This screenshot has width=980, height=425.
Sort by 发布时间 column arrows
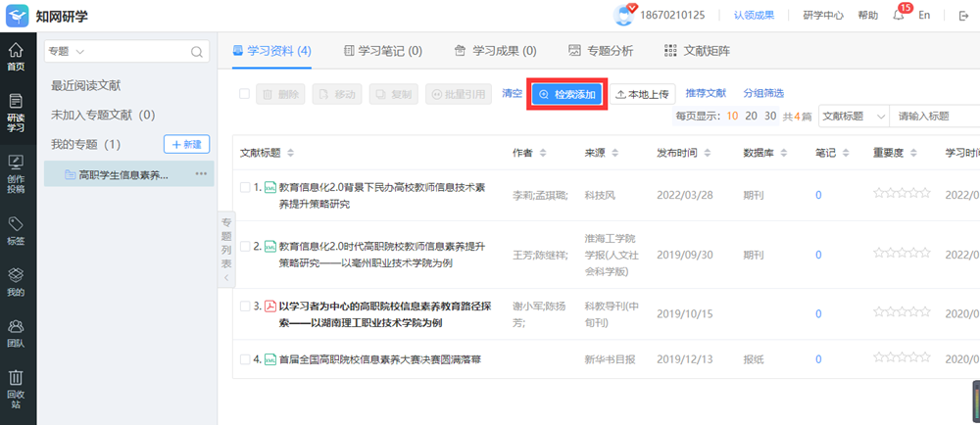point(710,153)
